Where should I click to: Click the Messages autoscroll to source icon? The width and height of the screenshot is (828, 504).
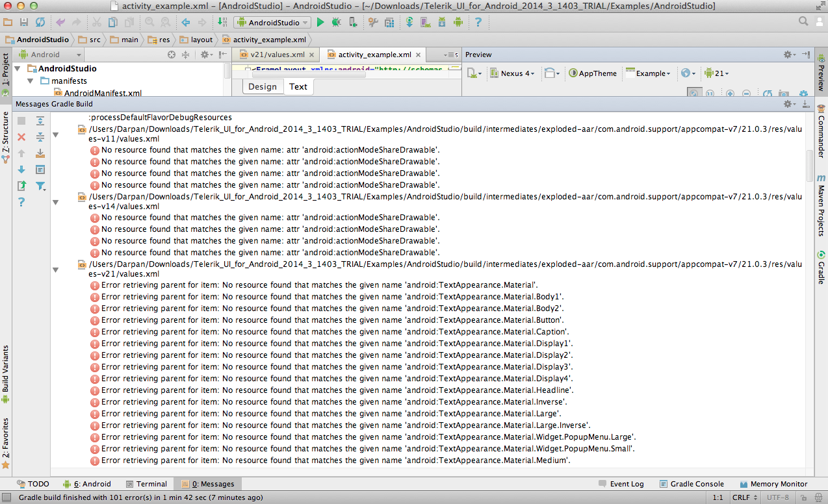point(40,153)
